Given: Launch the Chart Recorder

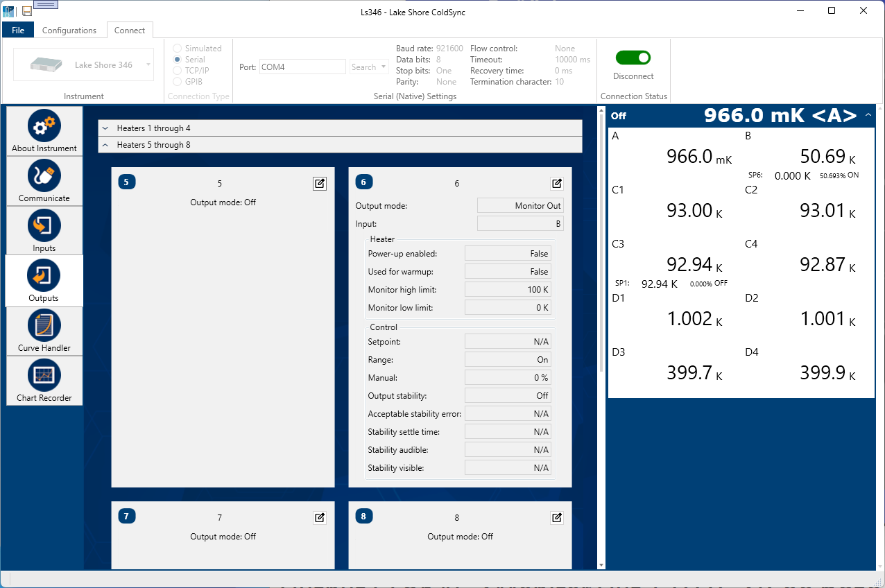Looking at the screenshot, I should [x=44, y=381].
